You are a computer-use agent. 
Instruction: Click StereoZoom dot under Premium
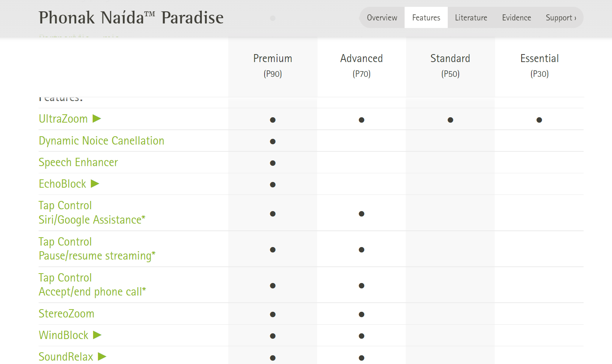tap(273, 314)
